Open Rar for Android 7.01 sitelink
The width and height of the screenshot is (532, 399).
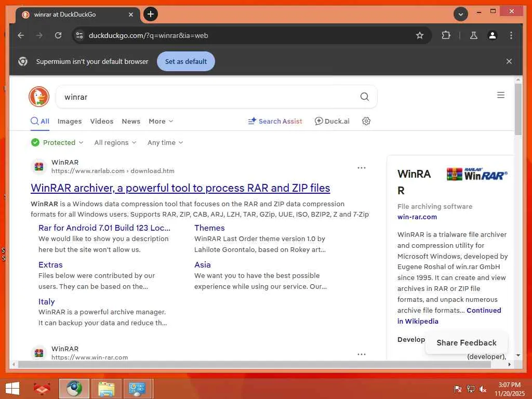(104, 228)
